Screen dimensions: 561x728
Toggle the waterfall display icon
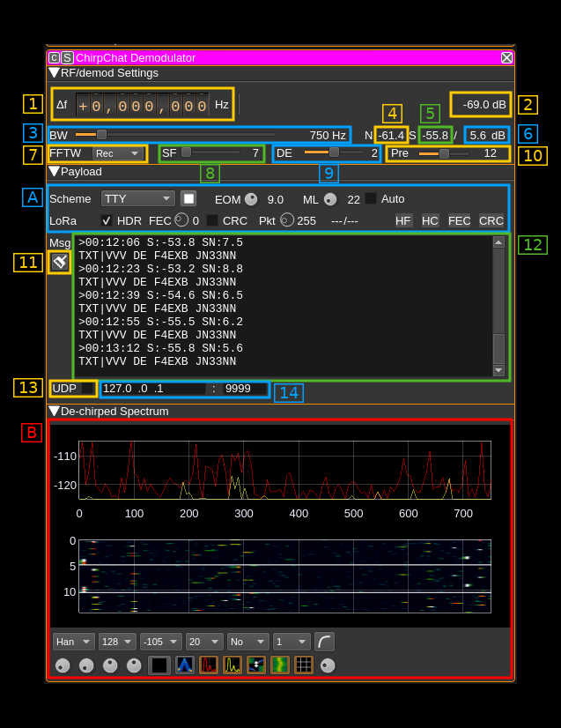280,665
